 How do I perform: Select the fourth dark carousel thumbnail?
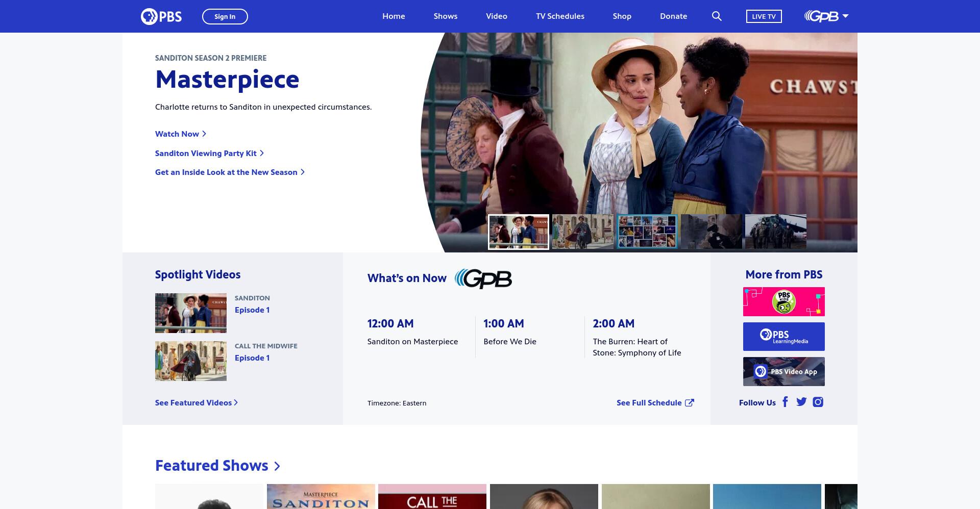(x=712, y=232)
